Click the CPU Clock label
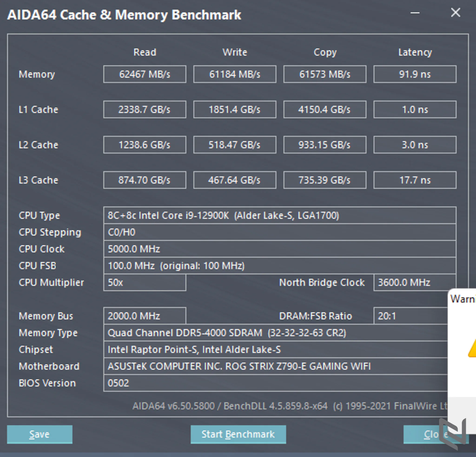This screenshot has height=457, width=476. click(42, 249)
